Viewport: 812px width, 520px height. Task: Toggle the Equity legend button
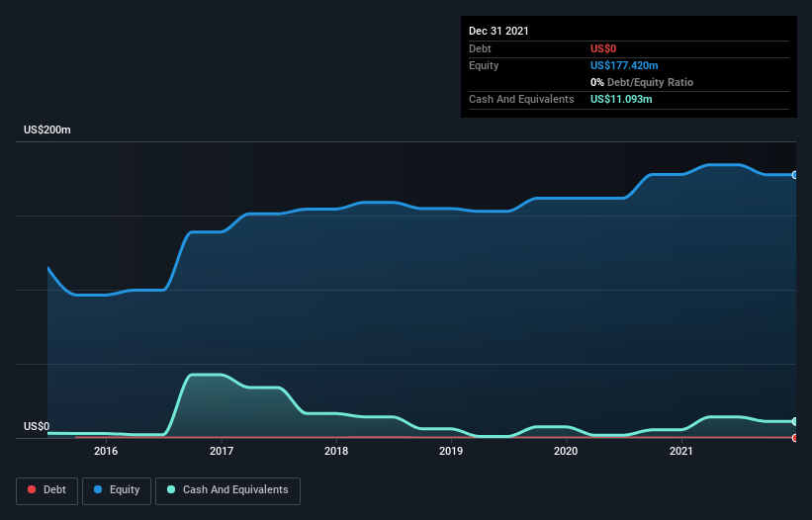117,490
